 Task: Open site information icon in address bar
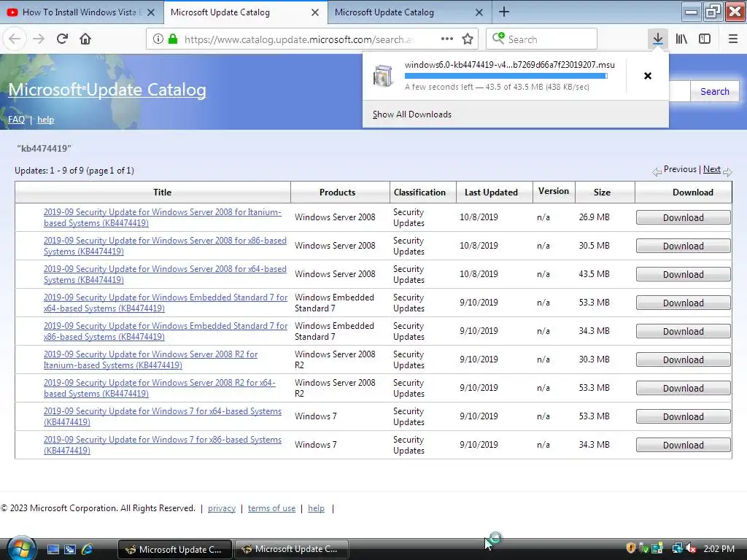[x=158, y=39]
